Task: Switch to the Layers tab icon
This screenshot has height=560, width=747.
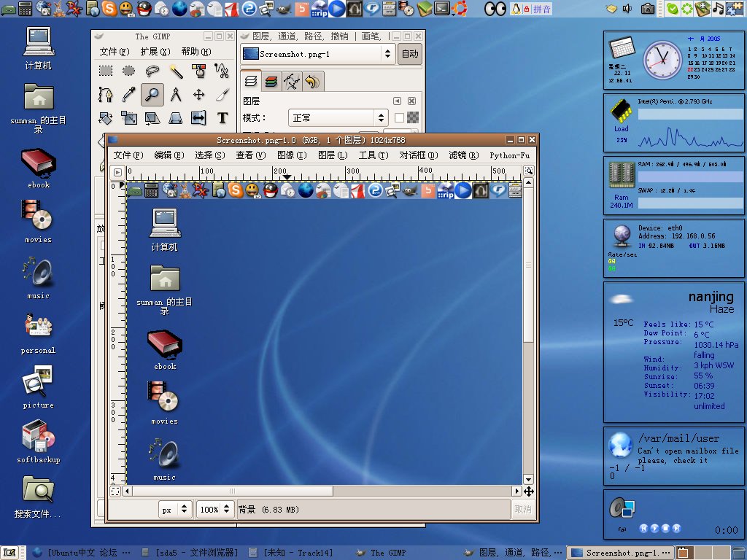Action: click(251, 82)
